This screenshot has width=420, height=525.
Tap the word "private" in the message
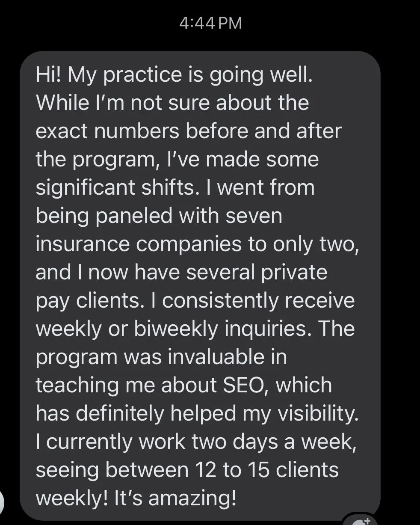[x=291, y=272]
